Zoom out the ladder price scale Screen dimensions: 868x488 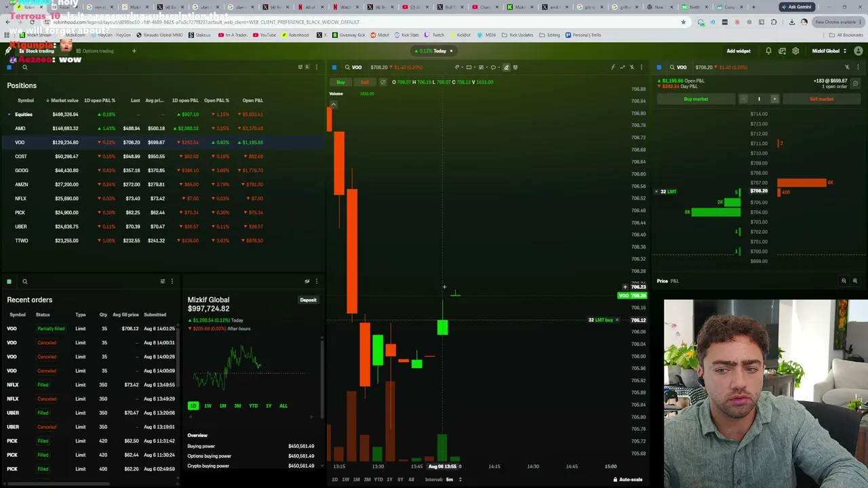844,281
